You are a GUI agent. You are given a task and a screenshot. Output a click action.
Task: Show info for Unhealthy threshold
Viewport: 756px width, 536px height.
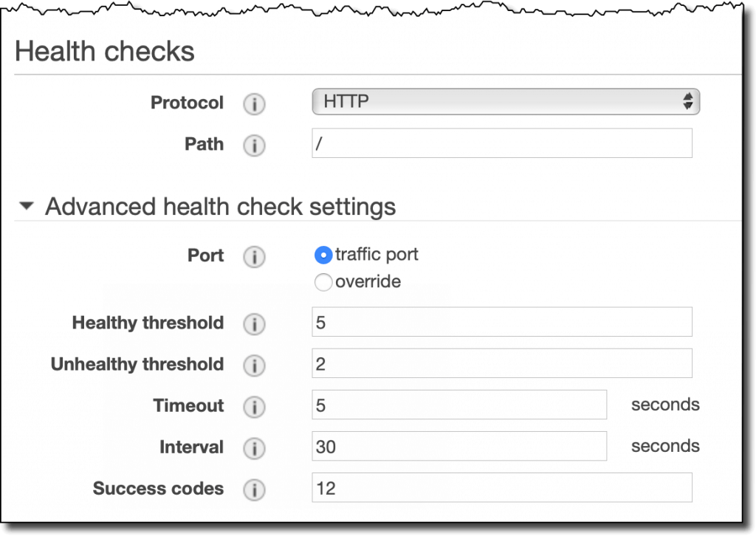click(254, 365)
